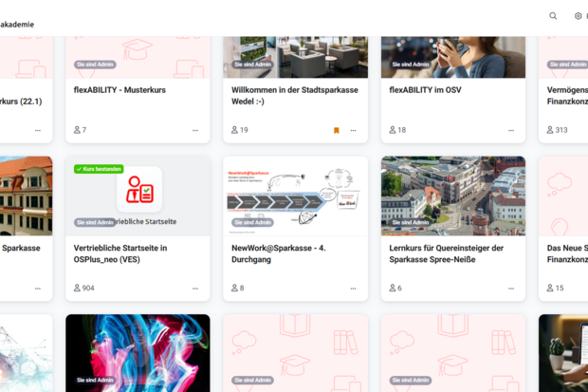Screen dimensions: 588x392
Task: Click Sie sind Admin badge on flexABILITY - Musterkurs
Action: (x=95, y=65)
